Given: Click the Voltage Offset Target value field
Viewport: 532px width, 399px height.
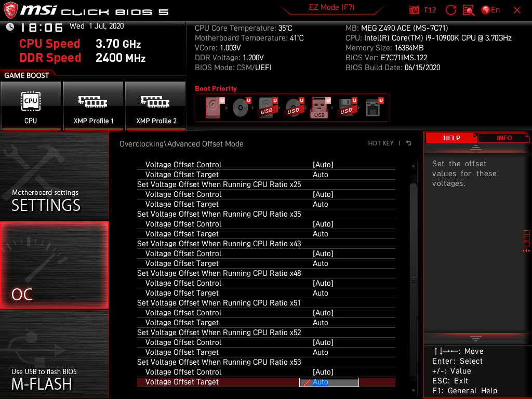Looking at the screenshot, I should (329, 382).
